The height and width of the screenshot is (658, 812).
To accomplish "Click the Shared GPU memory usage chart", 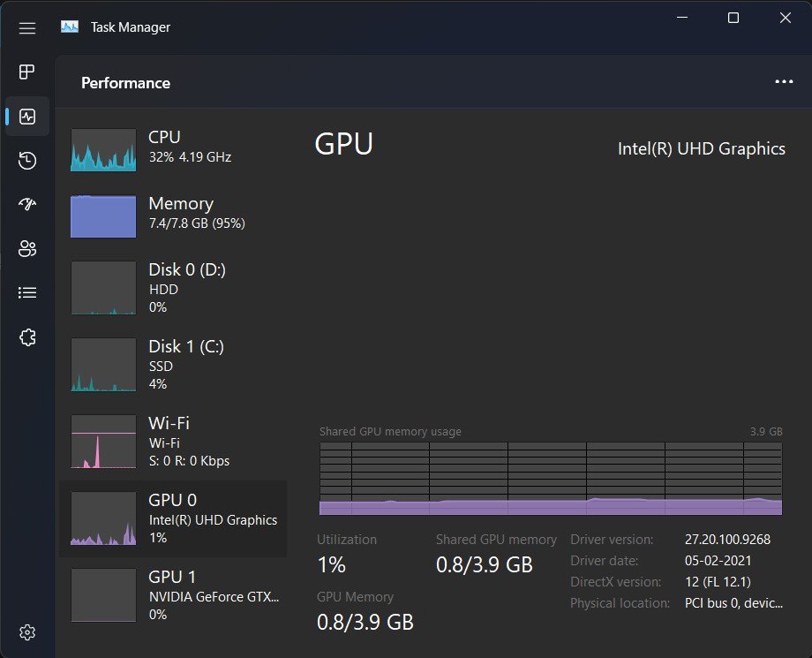I will coord(551,478).
